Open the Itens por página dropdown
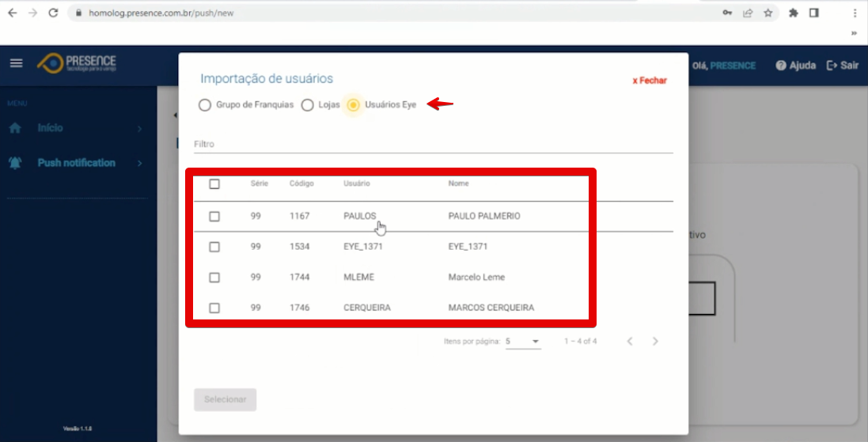 (x=522, y=342)
